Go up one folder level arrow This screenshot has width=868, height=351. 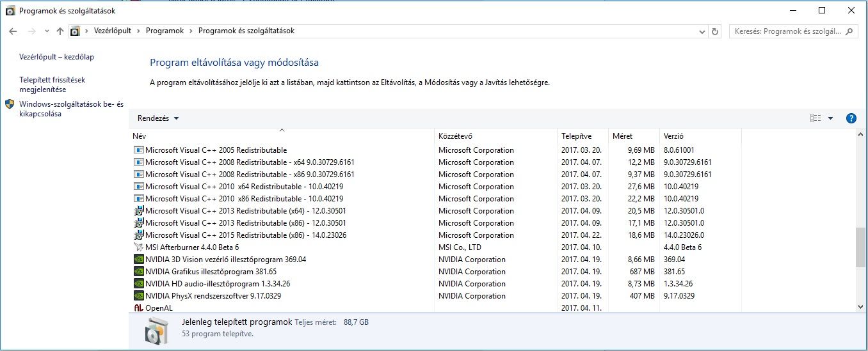(60, 31)
